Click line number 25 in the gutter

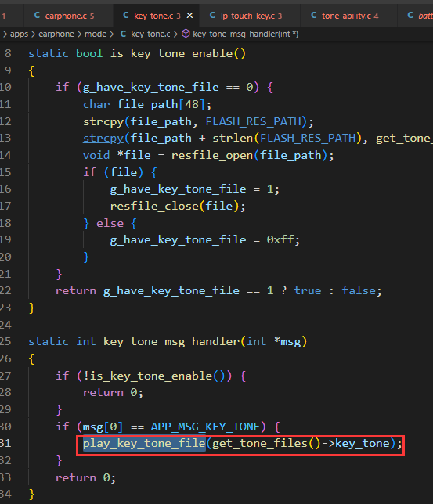pos(5,341)
